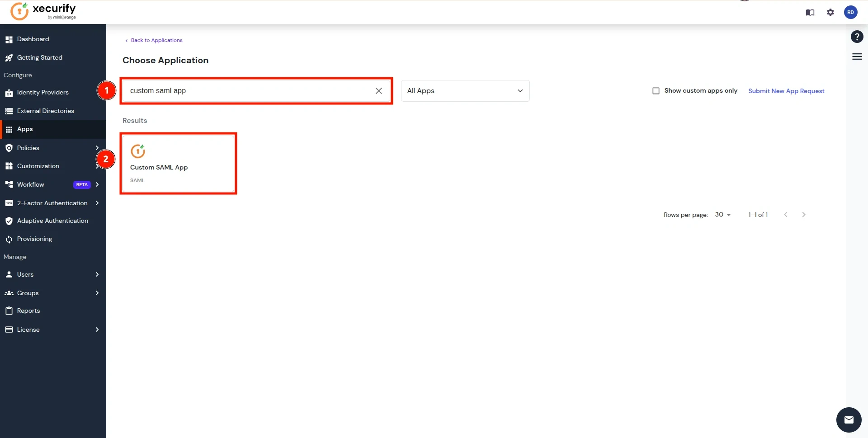Open the All Apps filter dropdown

(465, 90)
